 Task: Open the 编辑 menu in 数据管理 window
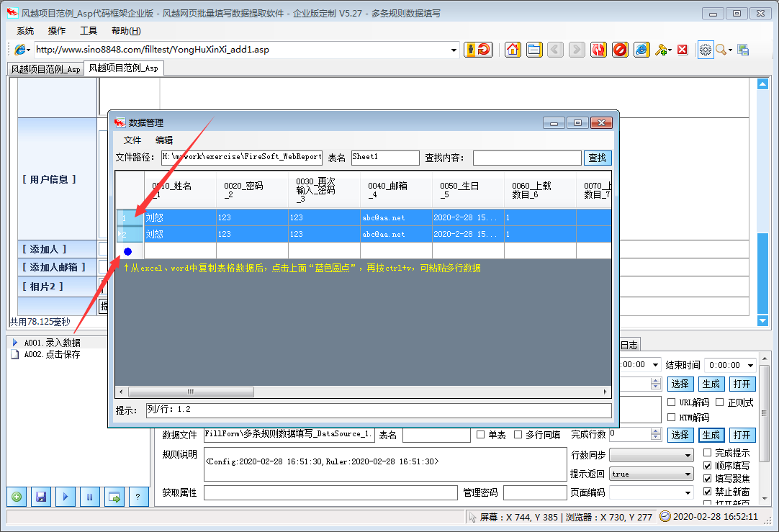(164, 140)
